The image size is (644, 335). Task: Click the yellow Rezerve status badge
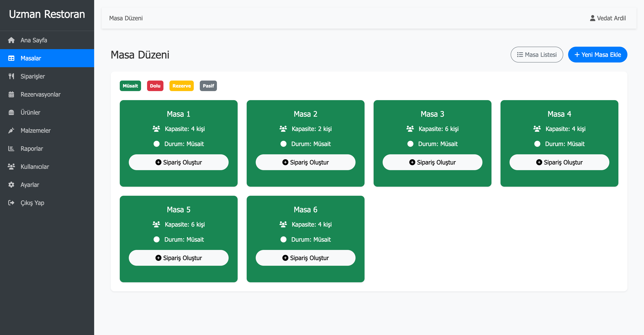pos(182,86)
